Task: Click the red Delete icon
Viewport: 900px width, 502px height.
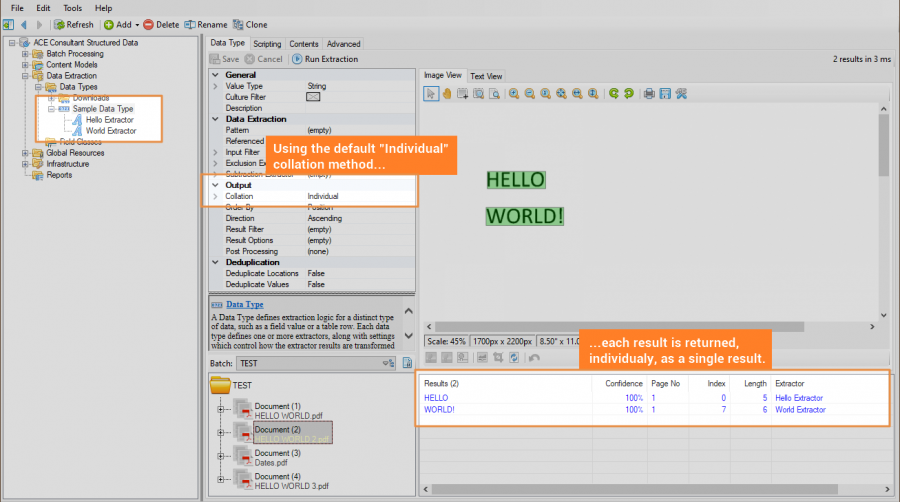Action: click(149, 24)
